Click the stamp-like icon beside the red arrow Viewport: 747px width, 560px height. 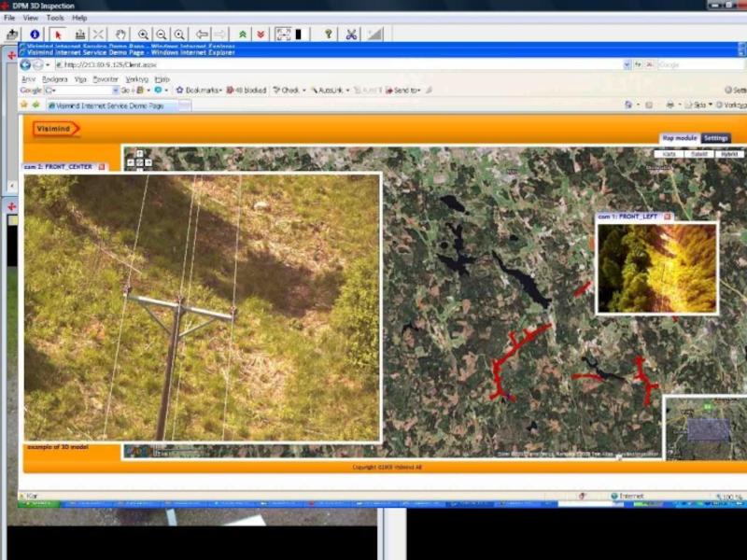pyautogui.click(x=80, y=35)
